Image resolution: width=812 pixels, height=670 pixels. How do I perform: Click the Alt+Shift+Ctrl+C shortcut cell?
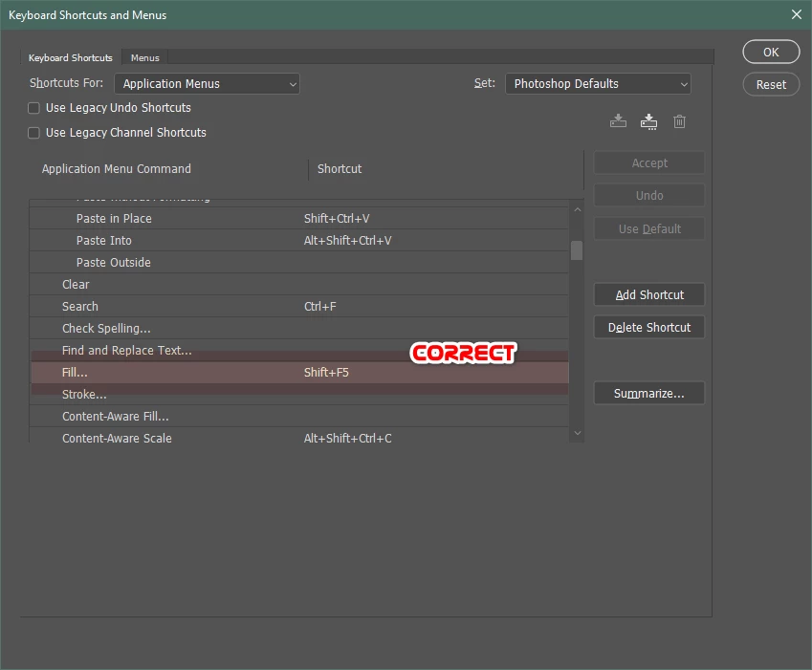[x=347, y=438]
